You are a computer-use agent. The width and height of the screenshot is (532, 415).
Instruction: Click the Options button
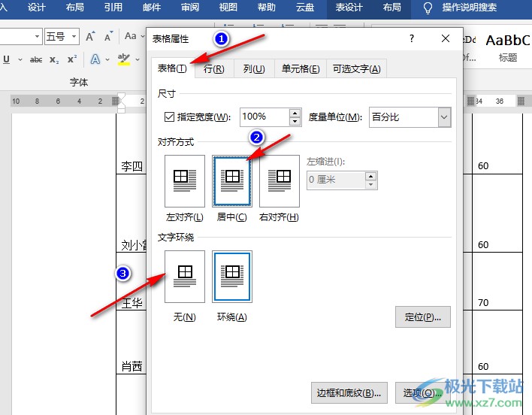(x=423, y=393)
